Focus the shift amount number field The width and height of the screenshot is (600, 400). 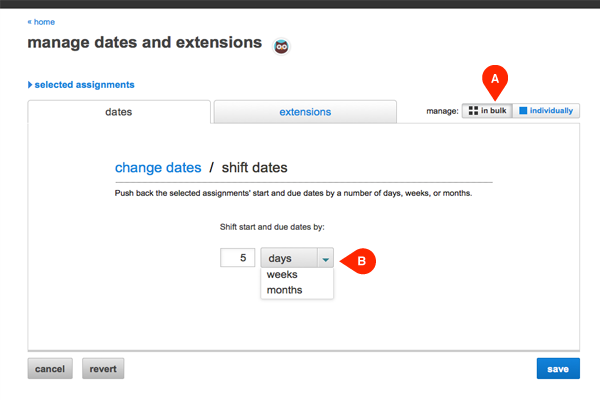pos(237,258)
